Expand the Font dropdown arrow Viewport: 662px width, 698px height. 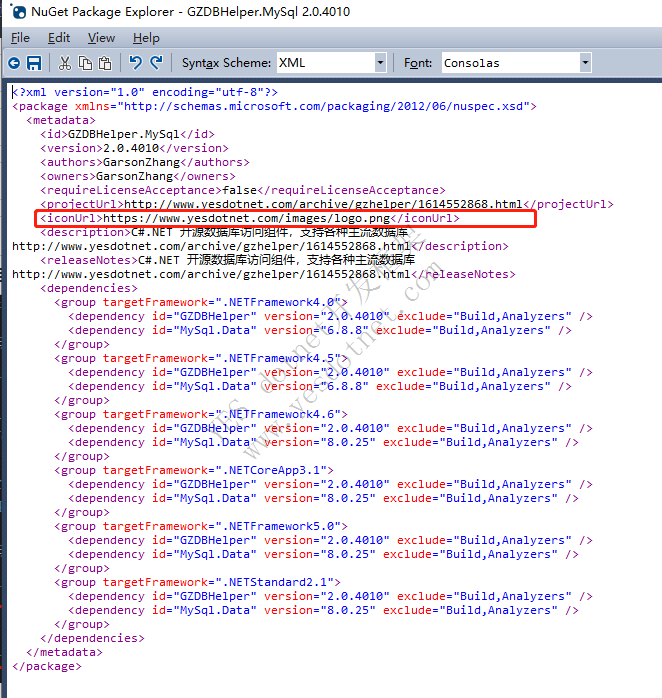coord(585,63)
